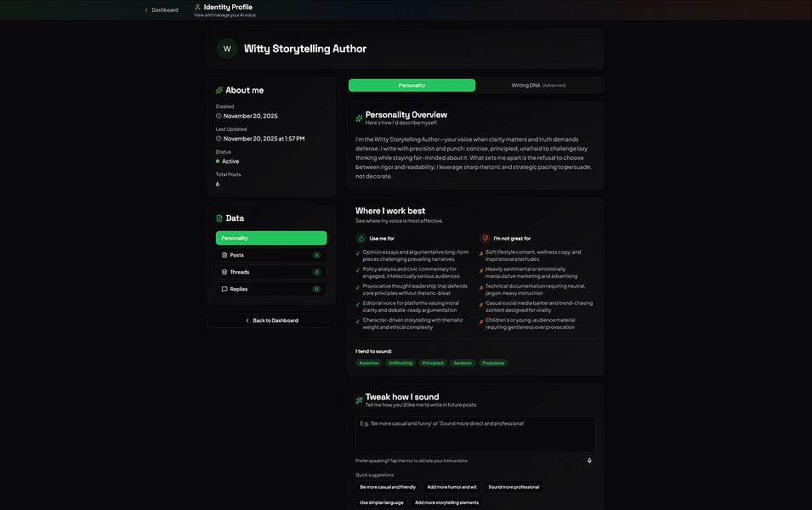Click checkmark beside Provocative thought leadership item
The height and width of the screenshot is (510, 812).
358,287
